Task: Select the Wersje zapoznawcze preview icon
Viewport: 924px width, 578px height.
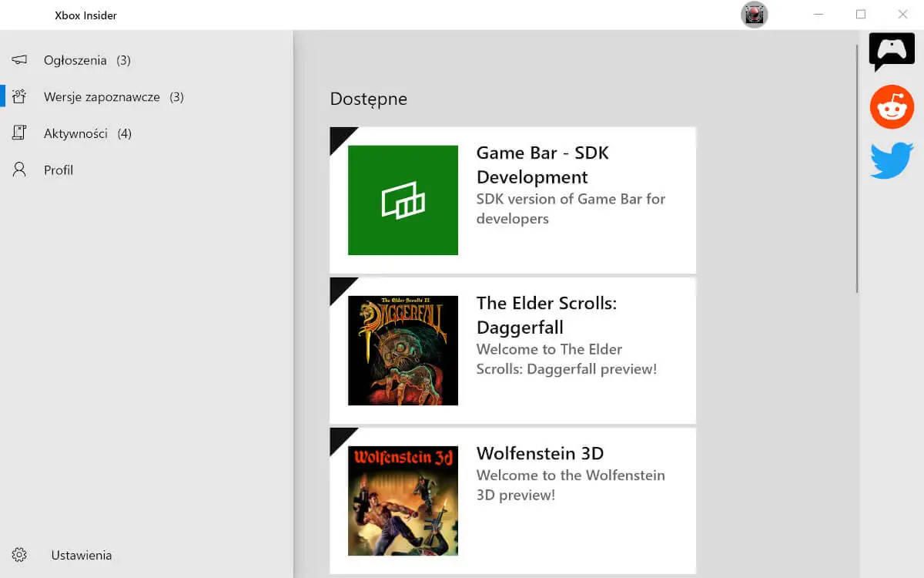Action: click(18, 96)
